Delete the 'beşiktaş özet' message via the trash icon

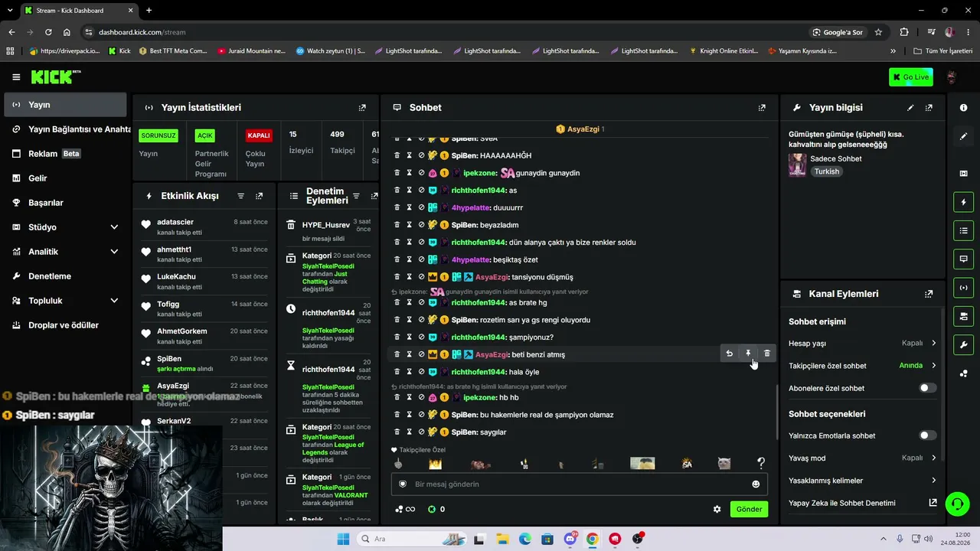(397, 259)
